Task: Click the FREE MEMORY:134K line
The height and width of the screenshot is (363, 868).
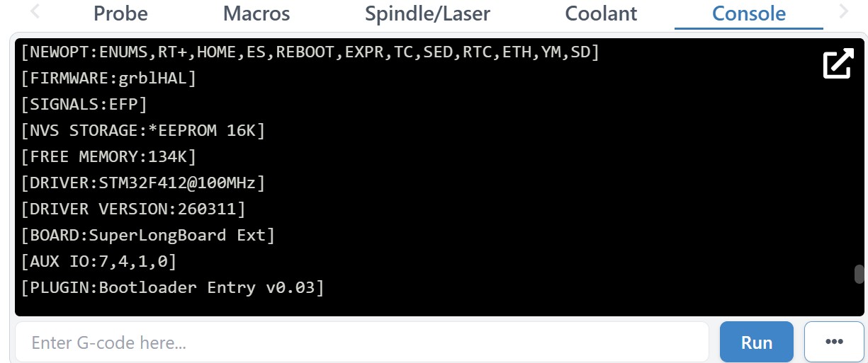Action: click(x=108, y=156)
